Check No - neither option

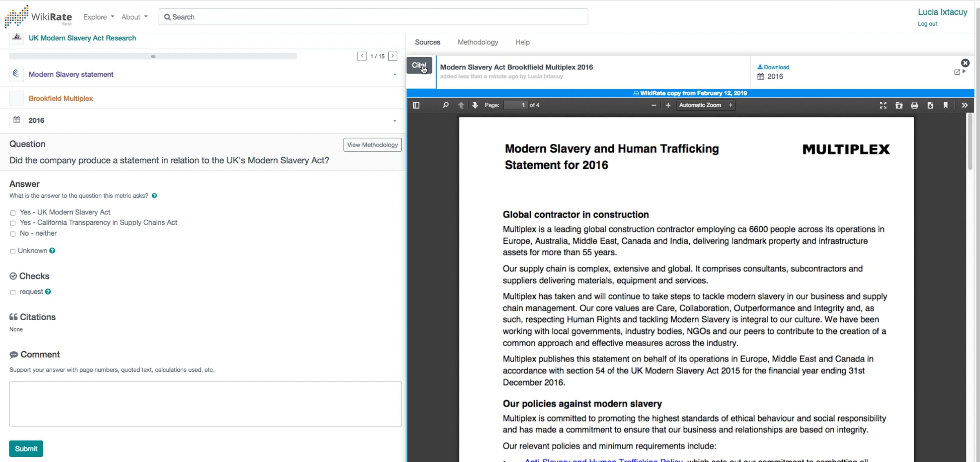point(13,234)
